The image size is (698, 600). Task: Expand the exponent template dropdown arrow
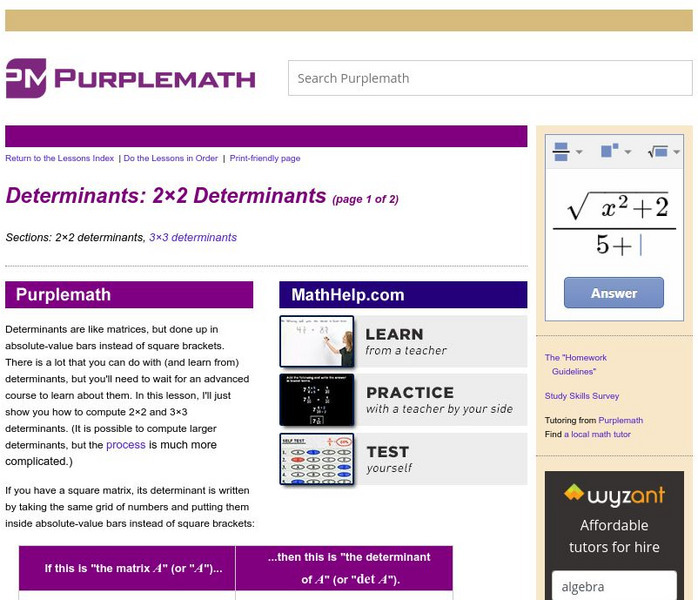[x=628, y=152]
